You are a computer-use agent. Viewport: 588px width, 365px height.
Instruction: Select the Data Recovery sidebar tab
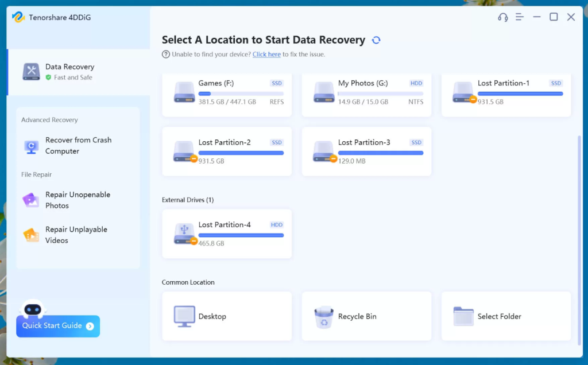(x=79, y=72)
